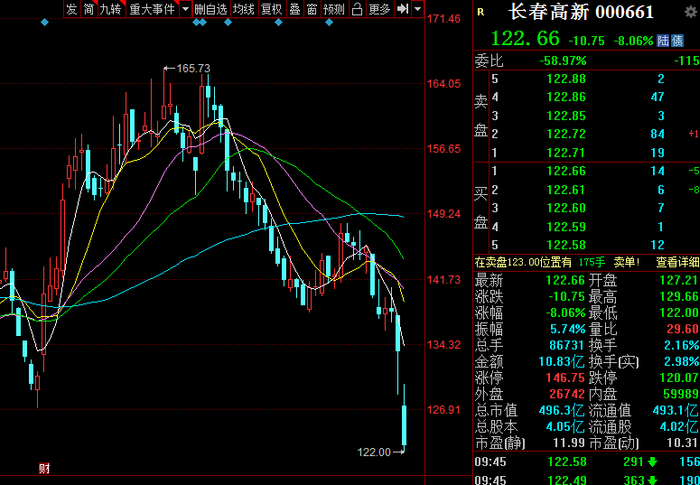Click the 165.73 high price label on chart
Viewport: 700px width, 485px height.
(193, 68)
